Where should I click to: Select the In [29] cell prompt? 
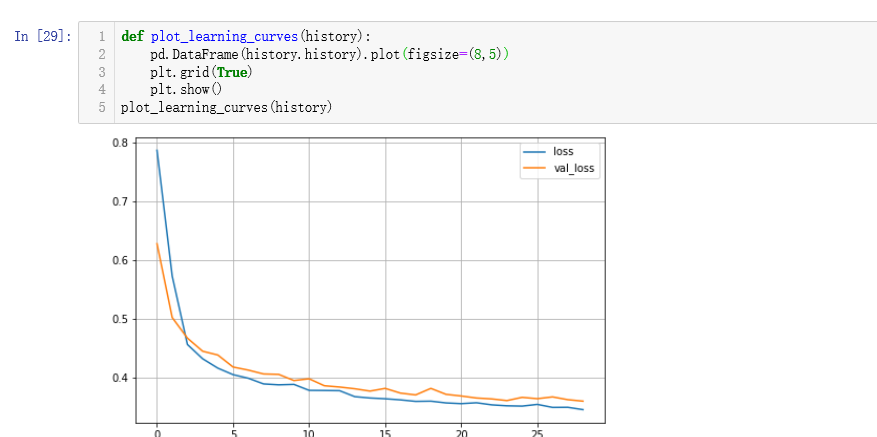pyautogui.click(x=43, y=36)
